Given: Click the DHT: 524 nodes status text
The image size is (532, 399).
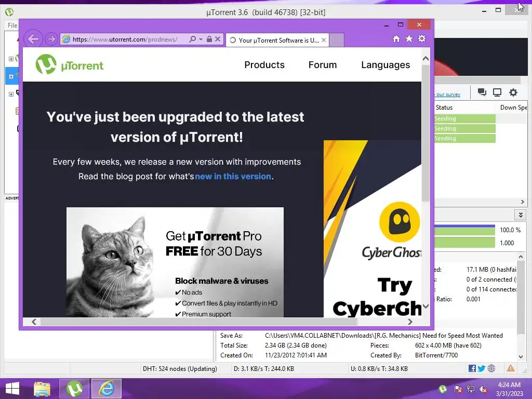Looking at the screenshot, I should click(x=180, y=369).
